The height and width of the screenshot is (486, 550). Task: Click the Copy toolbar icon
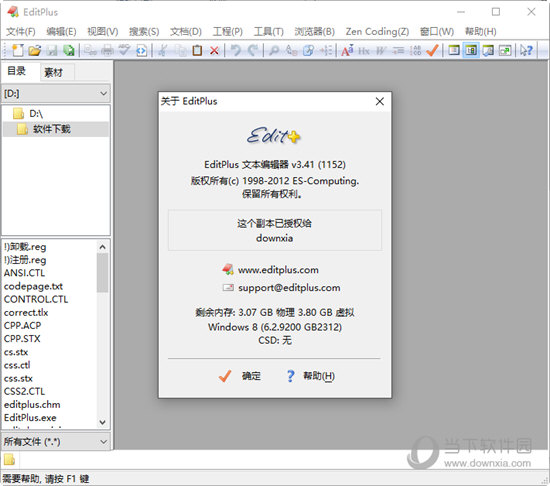click(x=180, y=50)
